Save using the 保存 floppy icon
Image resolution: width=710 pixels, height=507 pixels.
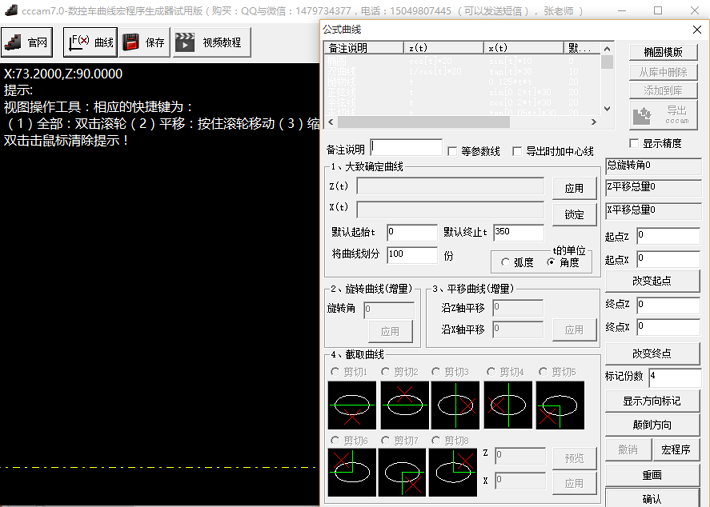point(144,42)
